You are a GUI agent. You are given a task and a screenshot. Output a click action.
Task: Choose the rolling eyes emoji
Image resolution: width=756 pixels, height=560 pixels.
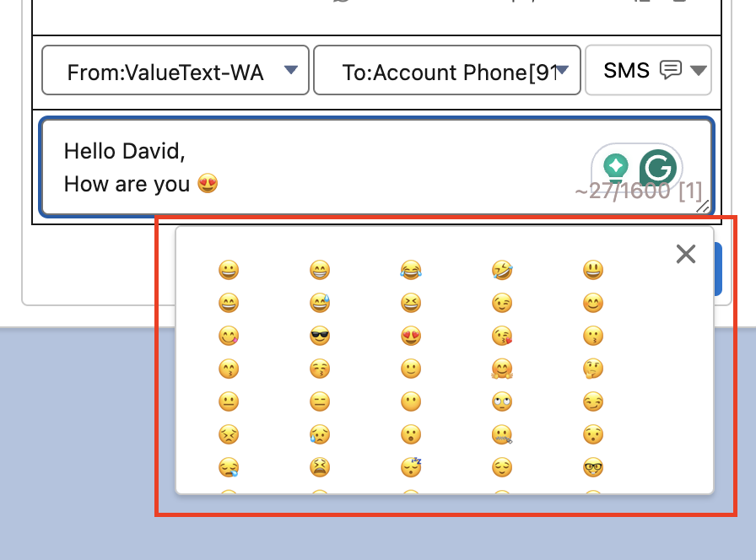[x=502, y=401]
